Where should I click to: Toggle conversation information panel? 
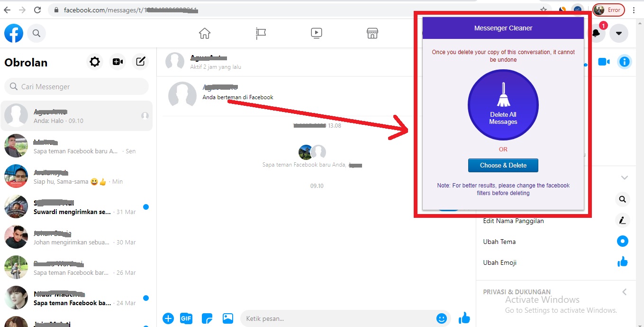point(625,62)
